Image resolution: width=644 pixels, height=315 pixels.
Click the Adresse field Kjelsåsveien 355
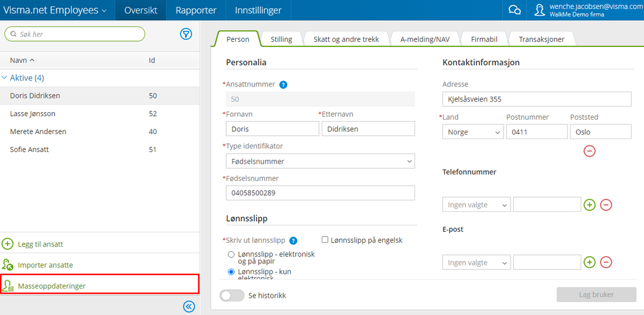(537, 99)
